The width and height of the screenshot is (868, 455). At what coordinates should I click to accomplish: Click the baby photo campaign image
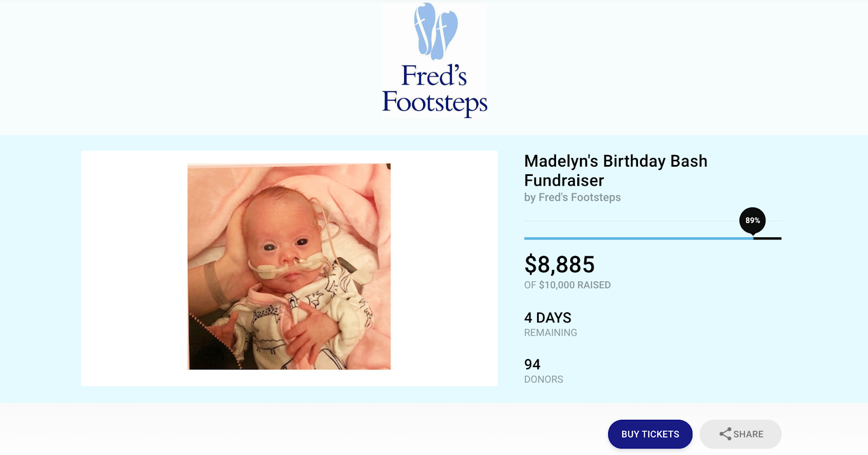289,267
